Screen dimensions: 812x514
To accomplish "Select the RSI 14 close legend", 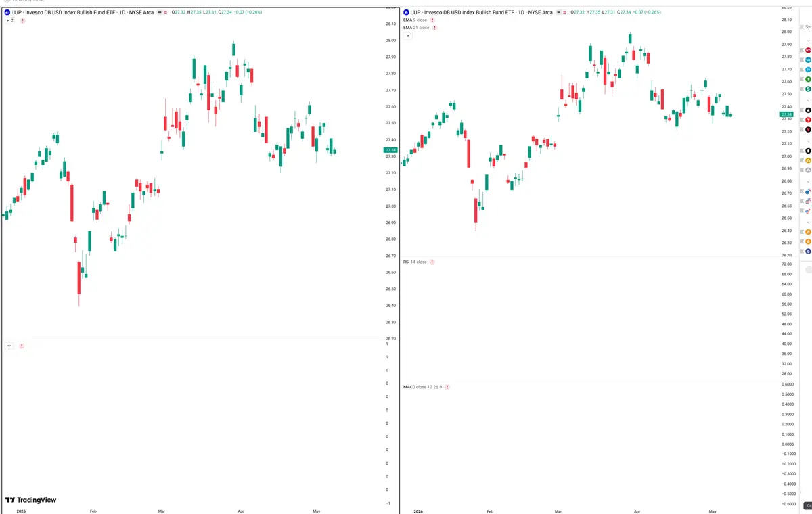I will [415, 262].
